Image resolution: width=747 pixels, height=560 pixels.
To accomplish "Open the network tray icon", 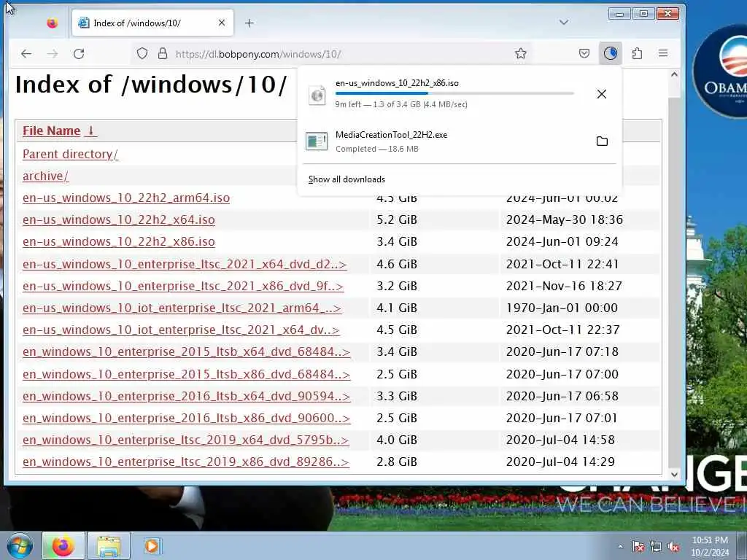I will pyautogui.click(x=656, y=547).
